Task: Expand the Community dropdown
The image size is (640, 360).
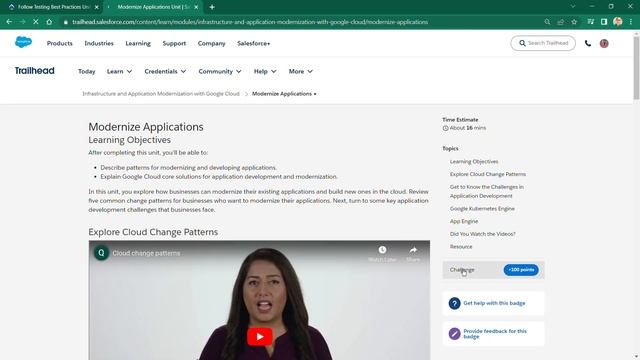Action: coord(220,71)
